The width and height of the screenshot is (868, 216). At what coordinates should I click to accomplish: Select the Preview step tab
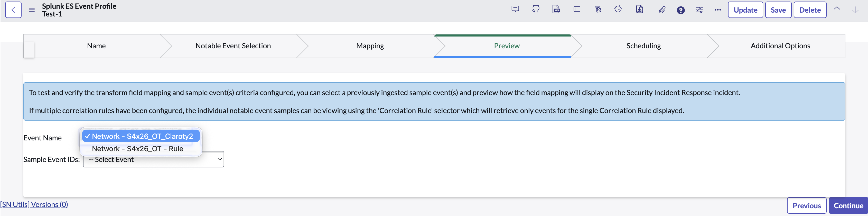[x=507, y=46]
